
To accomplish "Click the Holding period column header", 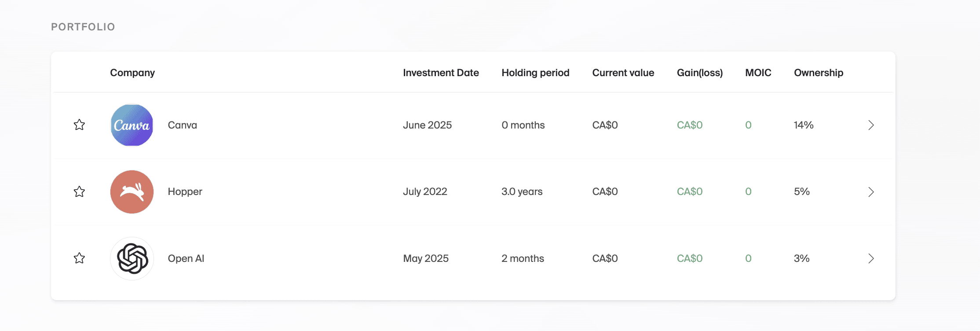I will [x=535, y=73].
